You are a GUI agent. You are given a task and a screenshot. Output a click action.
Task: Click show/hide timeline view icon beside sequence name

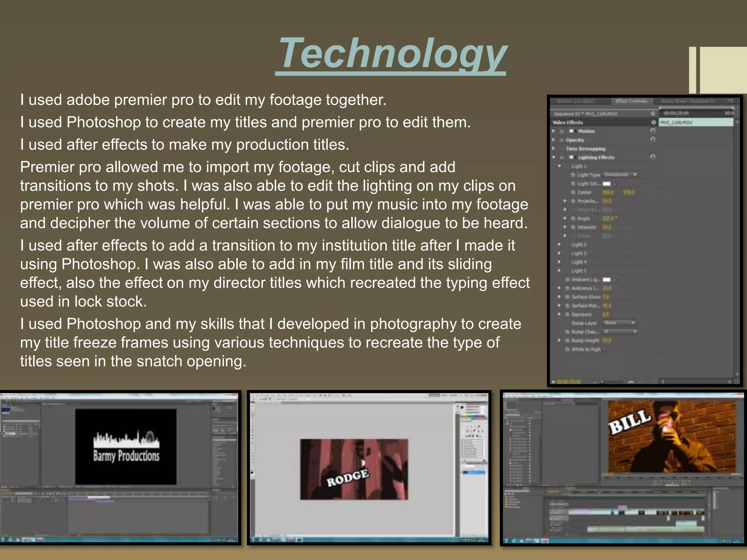point(653,114)
